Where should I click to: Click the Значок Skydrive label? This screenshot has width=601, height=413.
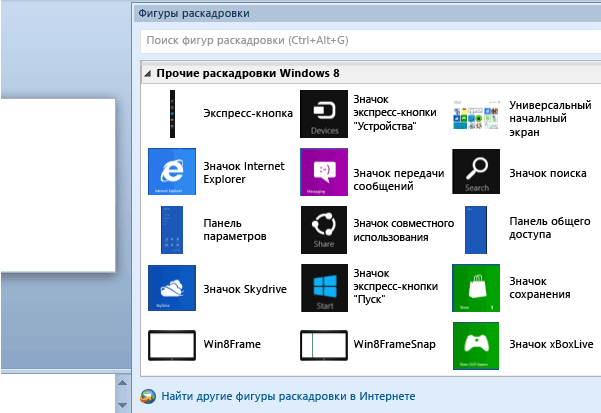pyautogui.click(x=245, y=289)
